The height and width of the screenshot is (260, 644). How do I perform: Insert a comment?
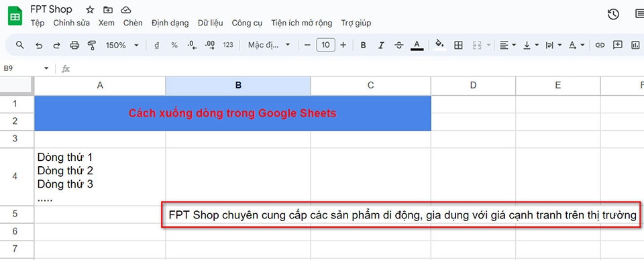pyautogui.click(x=618, y=45)
